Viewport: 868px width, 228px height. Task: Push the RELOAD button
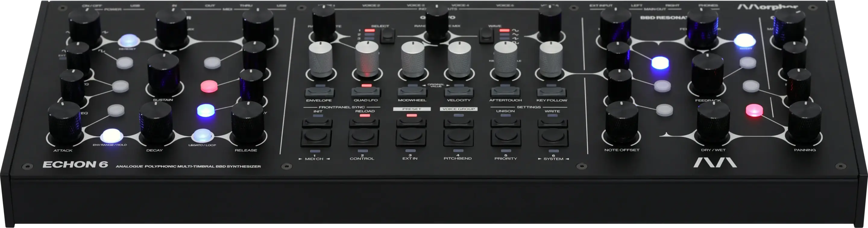click(364, 123)
